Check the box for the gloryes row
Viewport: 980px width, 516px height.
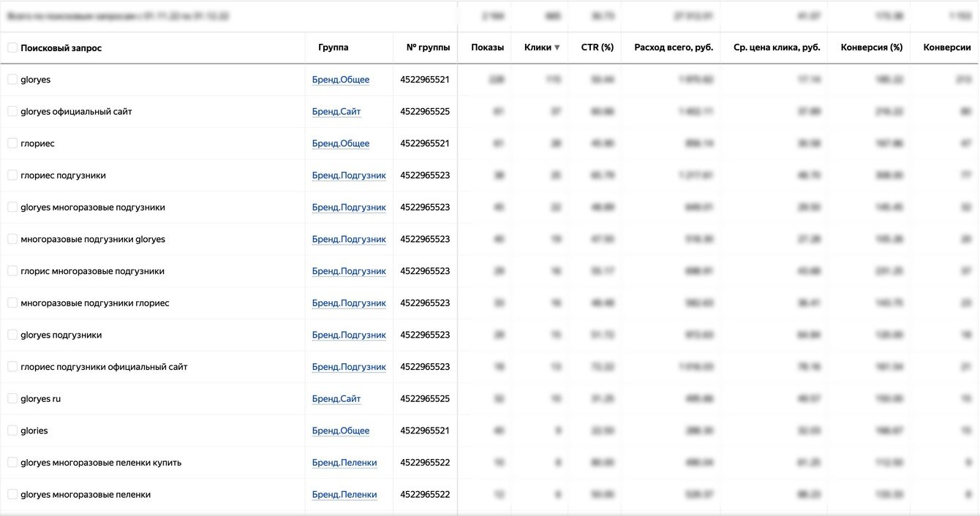(12, 80)
